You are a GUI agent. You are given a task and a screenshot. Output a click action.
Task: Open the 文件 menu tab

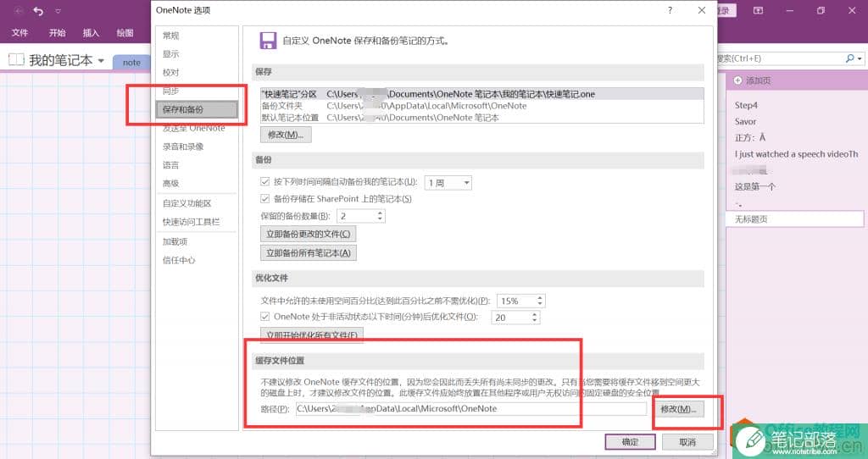pos(19,33)
